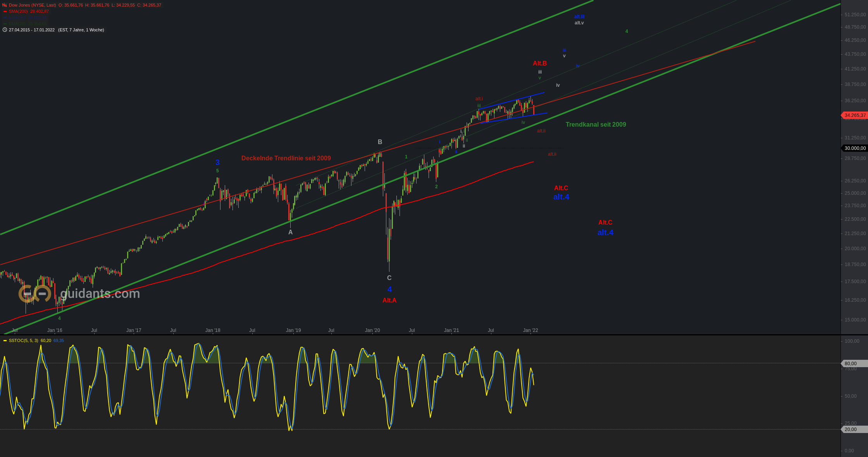The width and height of the screenshot is (868, 457).
Task: Click the red Alt.B wave label
Action: pyautogui.click(x=540, y=64)
